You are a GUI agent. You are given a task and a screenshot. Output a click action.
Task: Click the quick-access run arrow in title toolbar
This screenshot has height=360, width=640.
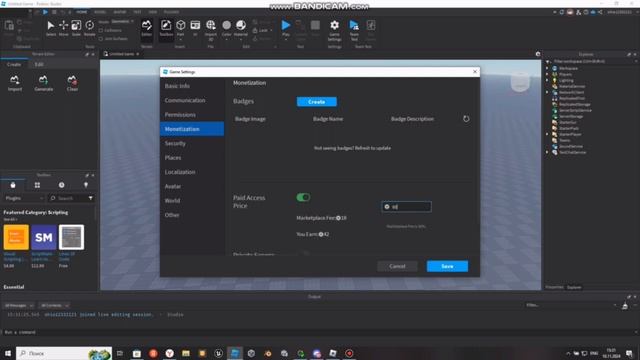point(45,12)
